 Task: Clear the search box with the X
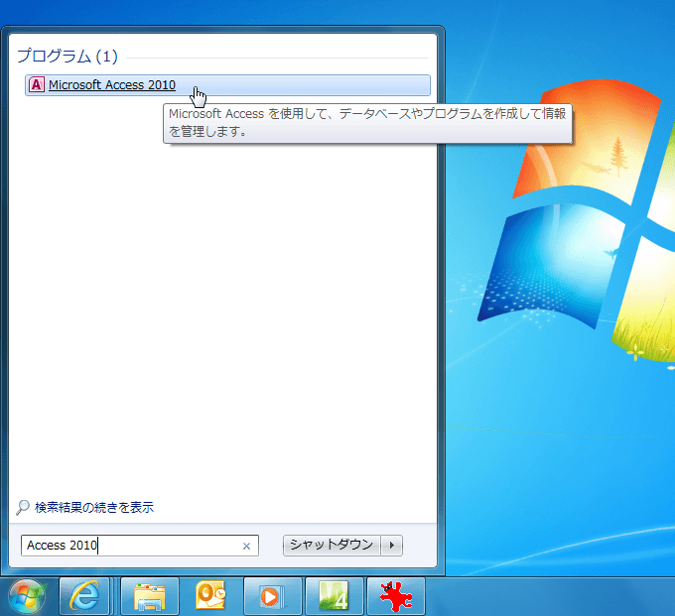tap(246, 546)
